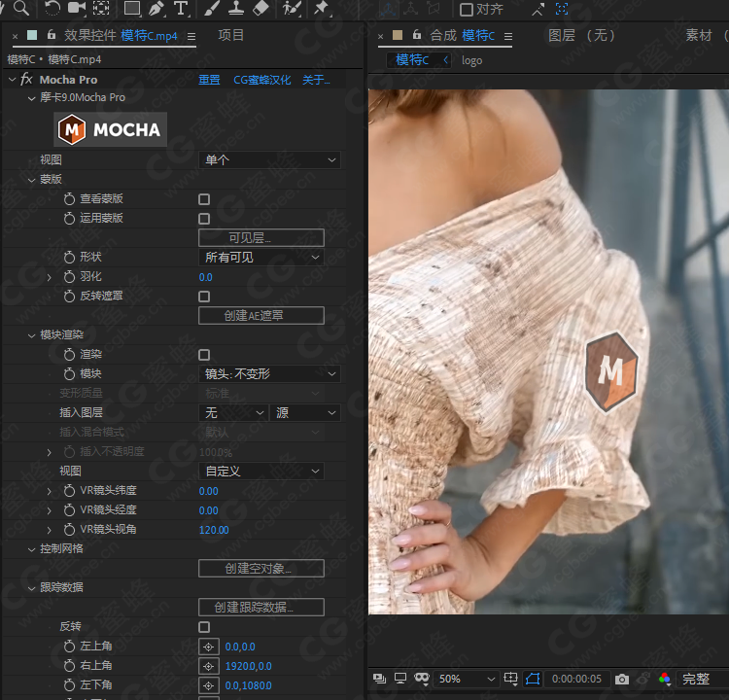Screen dimensions: 729x700
Task: Select the Type text tool
Action: (x=181, y=8)
